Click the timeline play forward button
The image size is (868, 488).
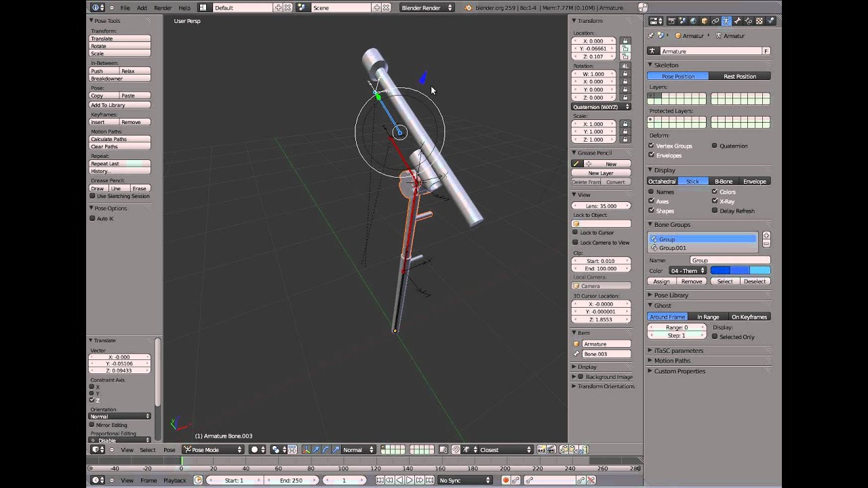coord(410,481)
